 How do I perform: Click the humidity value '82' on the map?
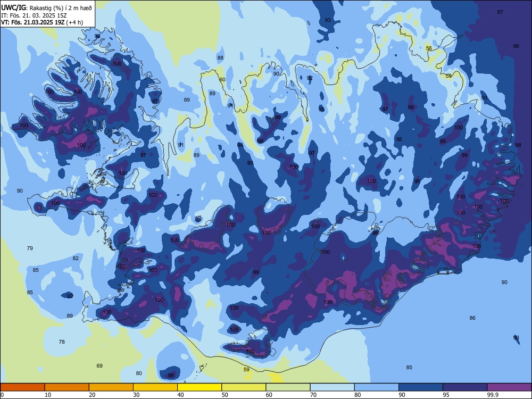pyautogui.click(x=76, y=258)
